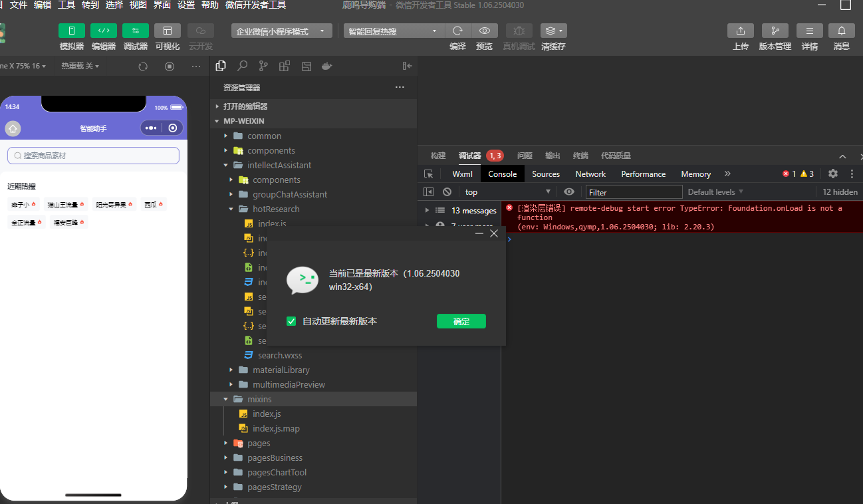Click the element inspector arrow icon

pos(429,174)
